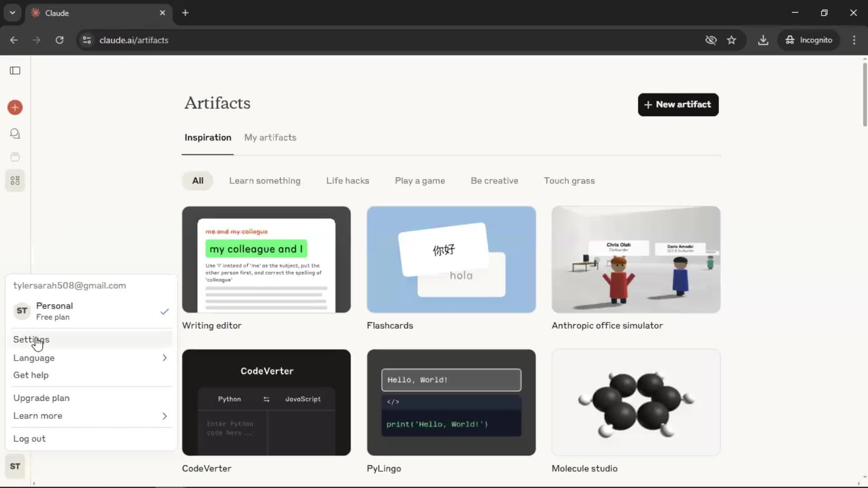Open the Molecule studio thumbnail
Image resolution: width=868 pixels, height=488 pixels.
pos(636,402)
